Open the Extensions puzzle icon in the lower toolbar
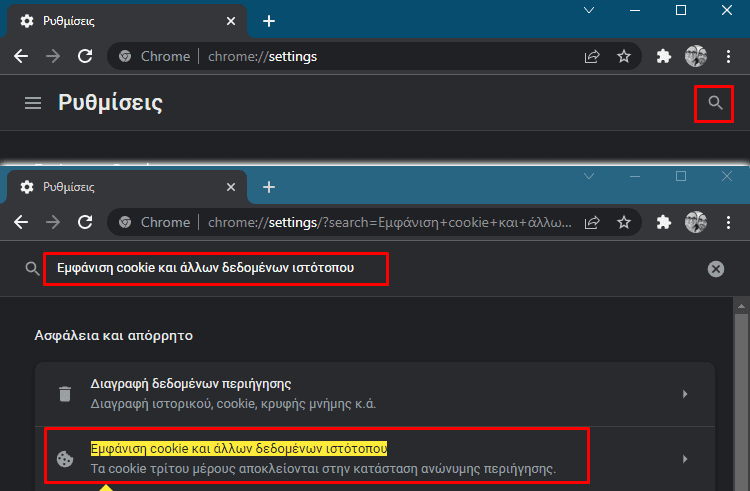 (x=663, y=222)
